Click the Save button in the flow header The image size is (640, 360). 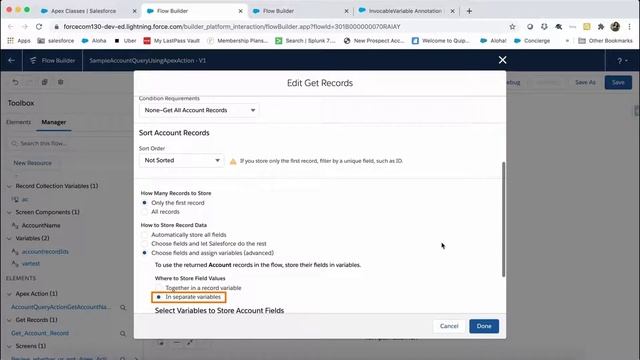pyautogui.click(x=618, y=82)
